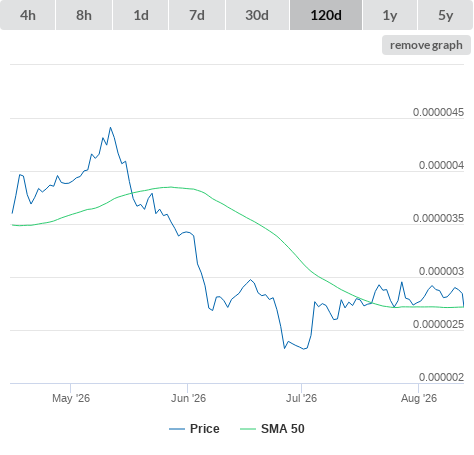Image resolution: width=474 pixels, height=455 pixels.
Task: Toggle SMA 50 series in legend
Action: coord(283,429)
